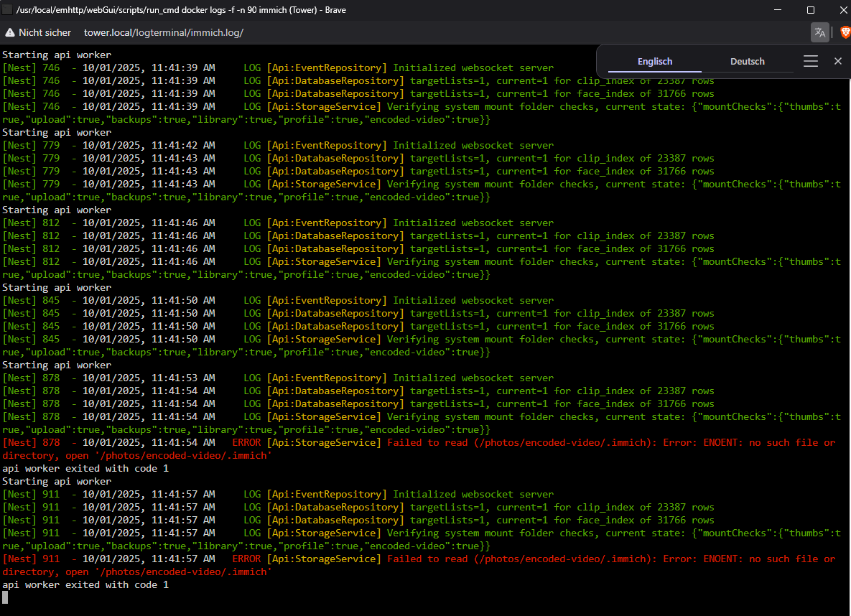The width and height of the screenshot is (851, 616).
Task: Select the Englisch translation tab
Action: [654, 62]
